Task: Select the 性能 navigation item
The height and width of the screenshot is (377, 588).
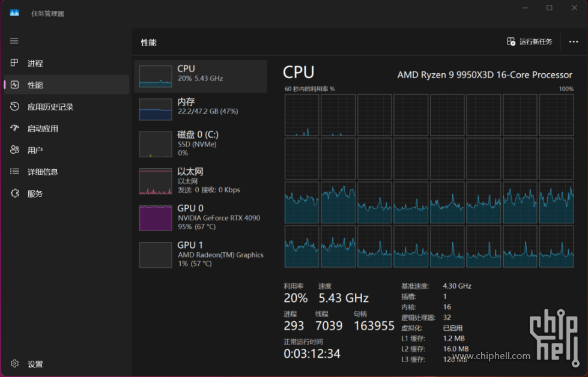Action: coord(67,85)
